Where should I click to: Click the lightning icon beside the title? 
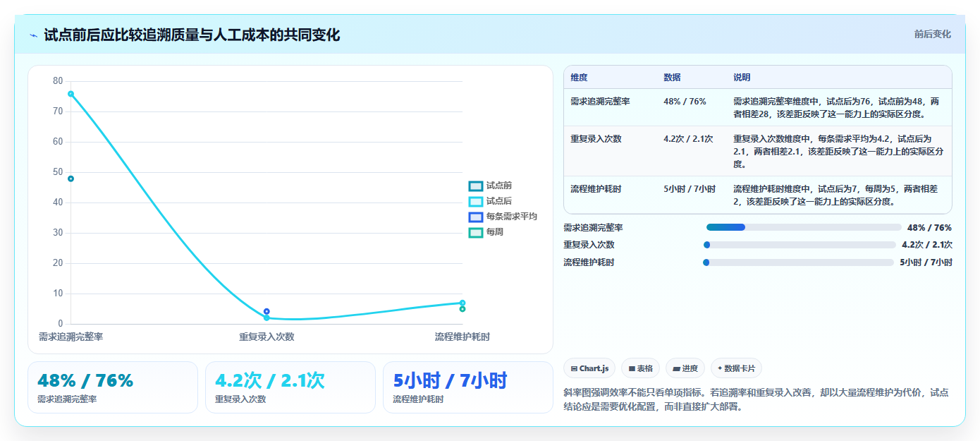[33, 35]
